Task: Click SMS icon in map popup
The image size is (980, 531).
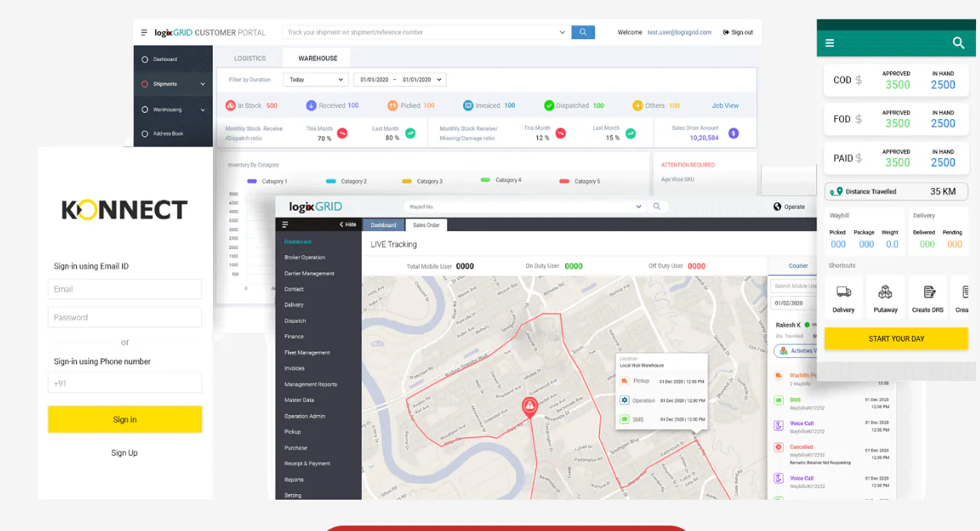Action: tap(625, 420)
